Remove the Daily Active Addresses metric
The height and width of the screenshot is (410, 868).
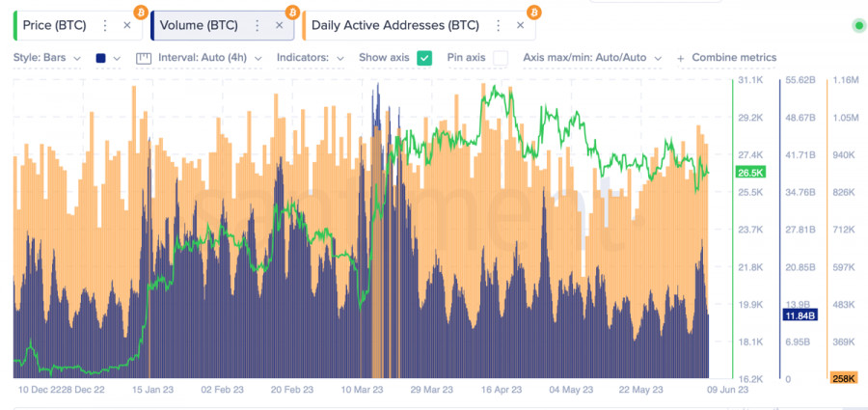[x=520, y=25]
